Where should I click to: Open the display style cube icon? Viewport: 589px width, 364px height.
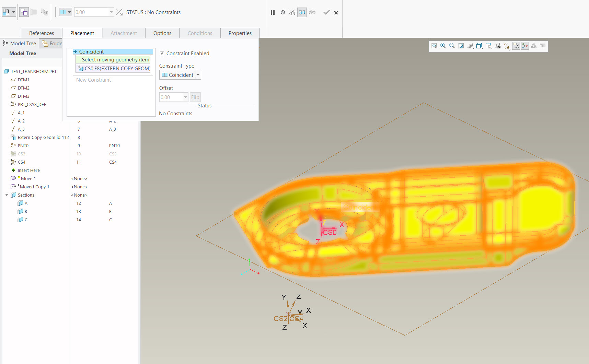(x=479, y=46)
